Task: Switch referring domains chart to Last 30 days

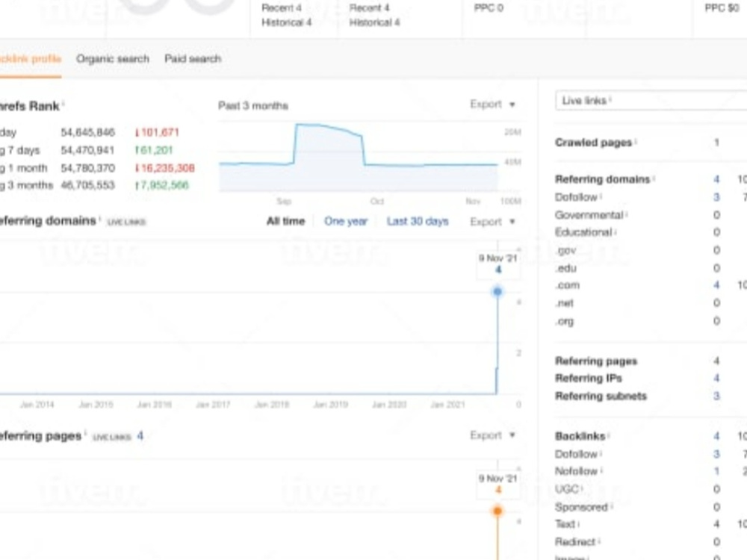Action: pos(418,222)
